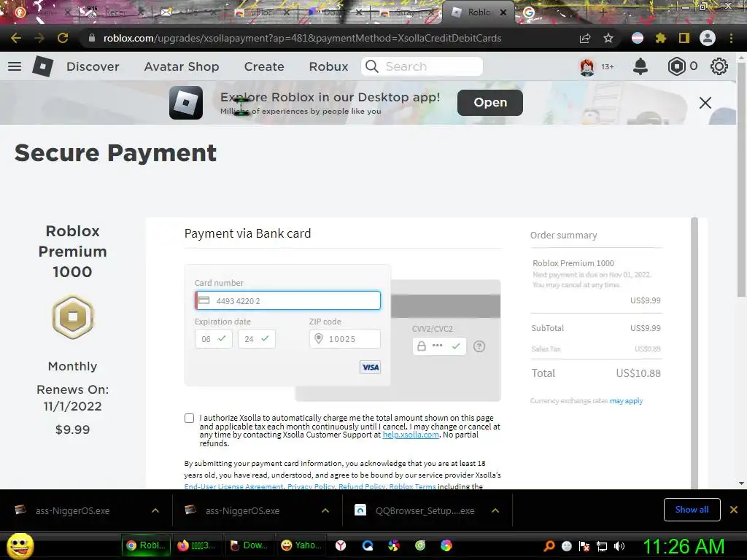Open the taskbar search magnifier icon
Image resolution: width=747 pixels, height=560 pixels.
click(549, 546)
